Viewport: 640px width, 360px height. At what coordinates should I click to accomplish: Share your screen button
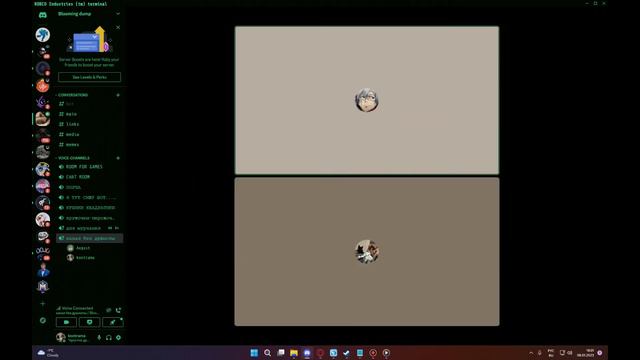click(89, 322)
